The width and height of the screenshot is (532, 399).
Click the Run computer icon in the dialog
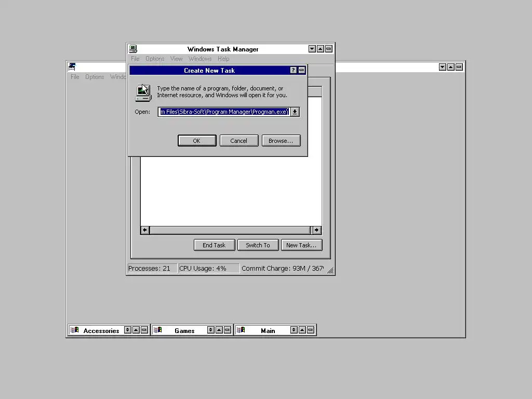(143, 93)
